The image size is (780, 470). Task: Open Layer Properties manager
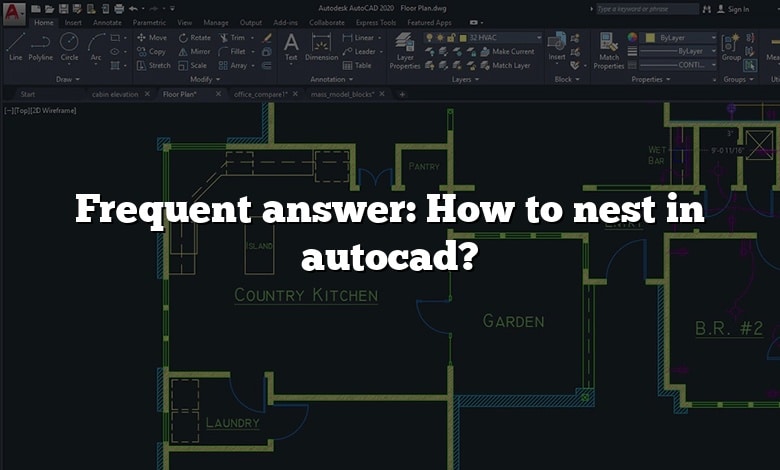tap(405, 51)
